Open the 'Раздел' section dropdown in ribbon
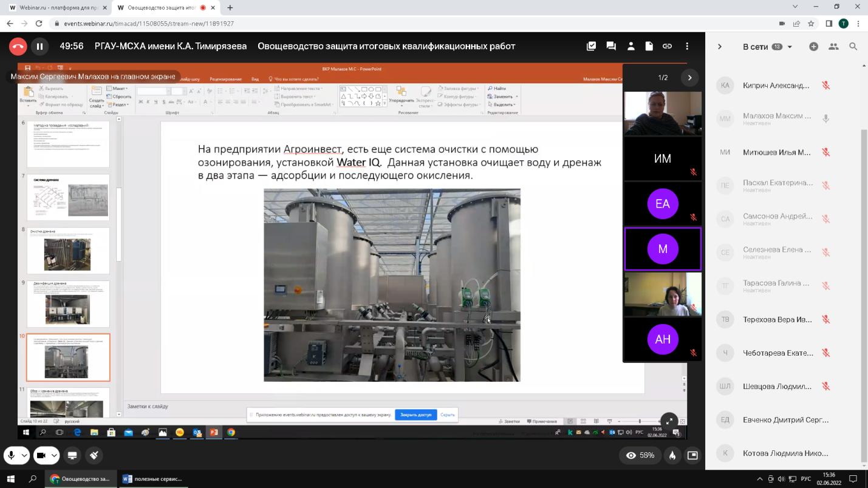The image size is (868, 488). (x=118, y=104)
